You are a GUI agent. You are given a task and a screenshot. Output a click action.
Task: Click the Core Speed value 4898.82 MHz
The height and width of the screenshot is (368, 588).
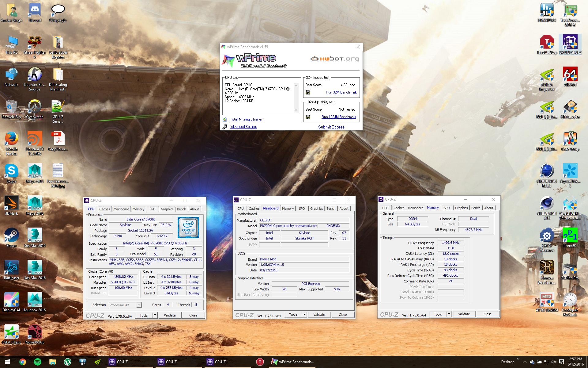[123, 277]
